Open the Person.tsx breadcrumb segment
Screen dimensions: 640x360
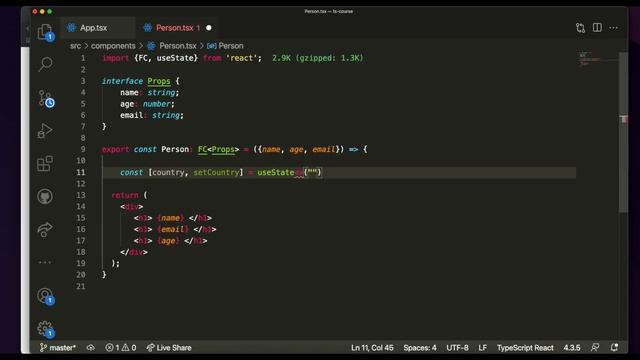click(178, 46)
